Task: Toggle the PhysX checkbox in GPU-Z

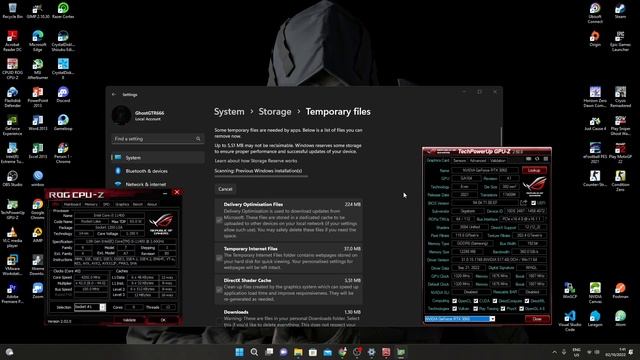Action: tap(503, 309)
